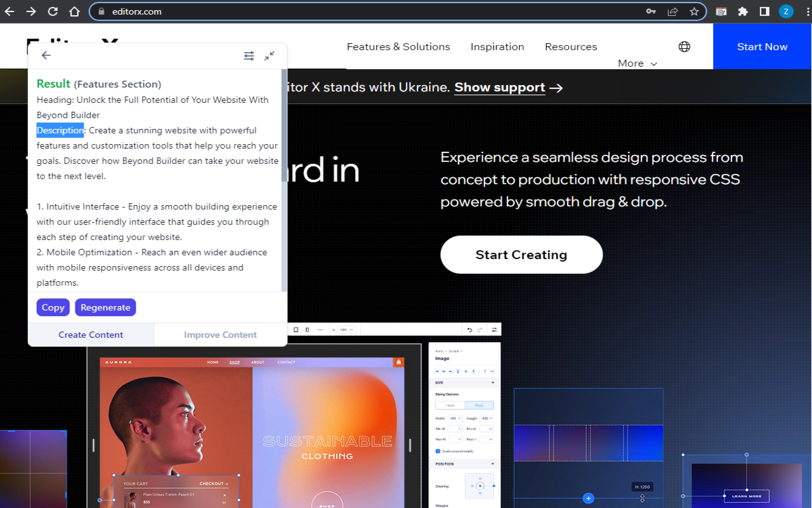The height and width of the screenshot is (508, 812).
Task: Expand the POSITION section dropdown
Action: click(x=493, y=464)
